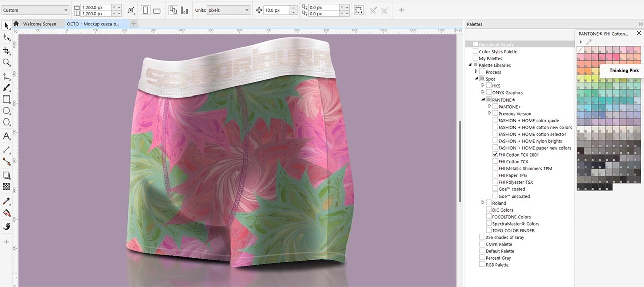Activate the Zoom magnifier tool
This screenshot has height=287, width=644.
pyautogui.click(x=6, y=63)
